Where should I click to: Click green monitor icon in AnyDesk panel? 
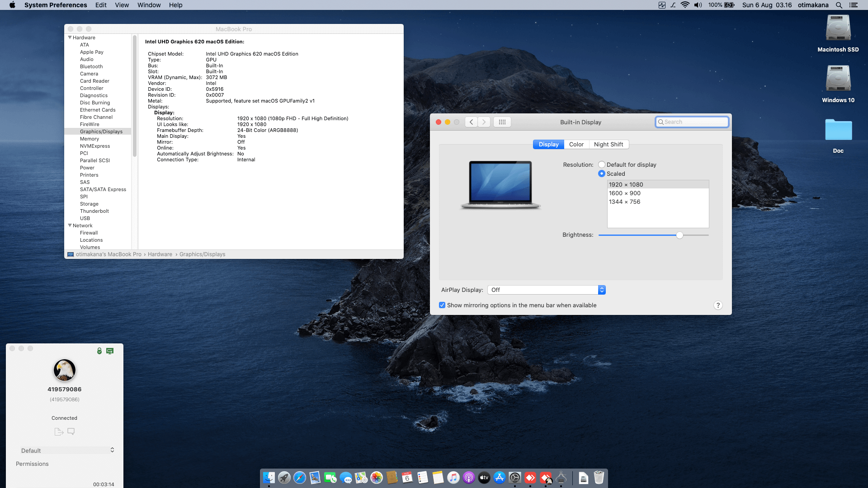110,351
